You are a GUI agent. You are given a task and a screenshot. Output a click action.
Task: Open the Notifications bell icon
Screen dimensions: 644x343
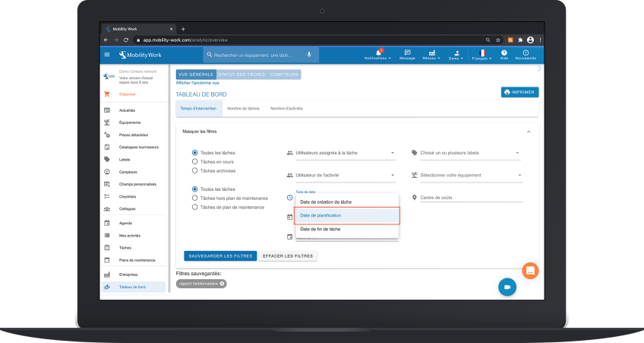(378, 54)
